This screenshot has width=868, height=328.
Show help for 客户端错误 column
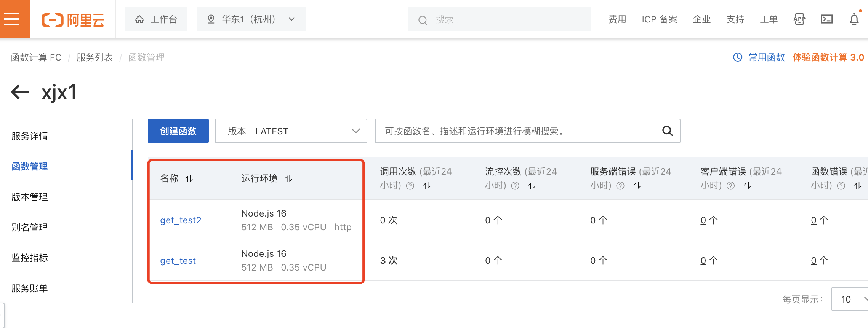coord(731,186)
